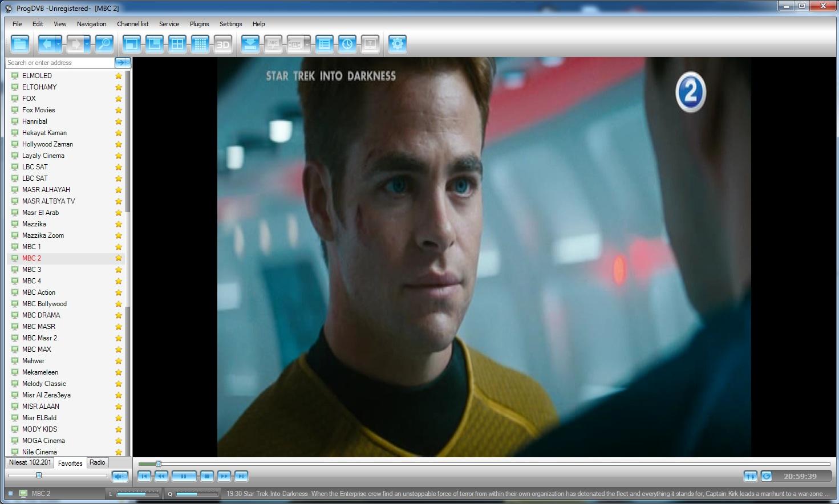This screenshot has height=504, width=839.
Task: Toggle favorite star for Hollywood Zaman
Action: pyautogui.click(x=119, y=144)
